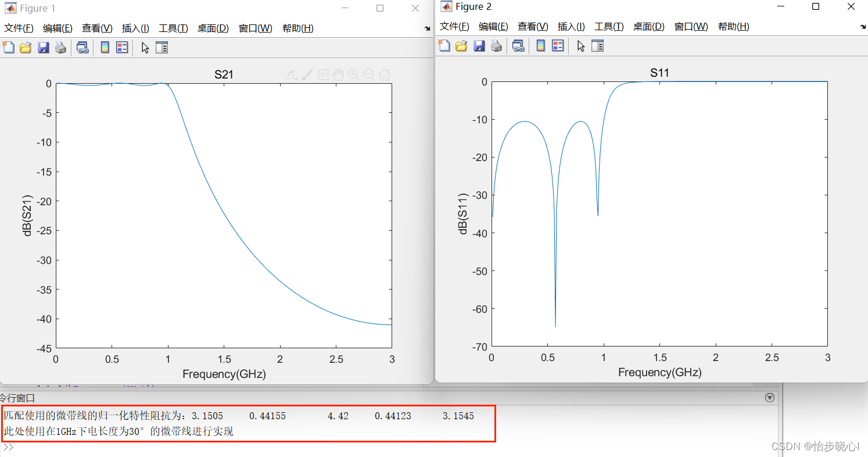This screenshot has width=868, height=457.
Task: Open 插入(I) menu in Figure 1
Action: 135,28
